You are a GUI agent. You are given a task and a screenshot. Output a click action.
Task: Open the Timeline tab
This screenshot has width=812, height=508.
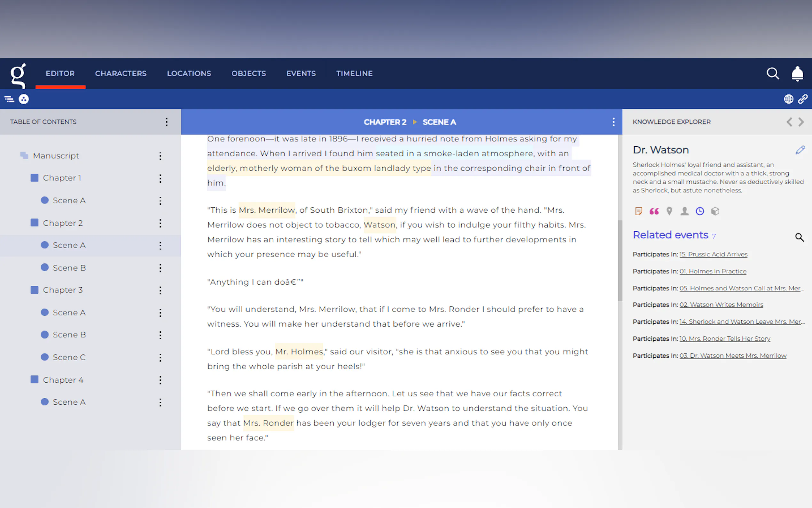pos(355,74)
